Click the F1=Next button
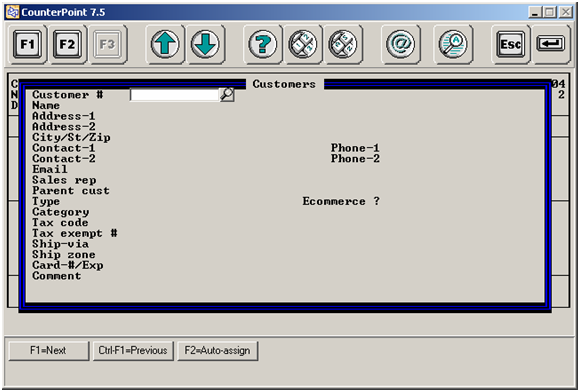 (48, 350)
